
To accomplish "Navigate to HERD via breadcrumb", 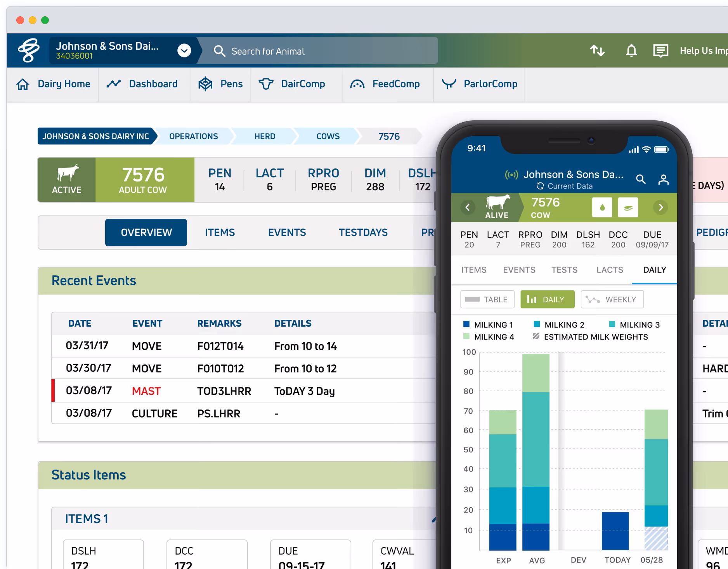I will pyautogui.click(x=265, y=136).
